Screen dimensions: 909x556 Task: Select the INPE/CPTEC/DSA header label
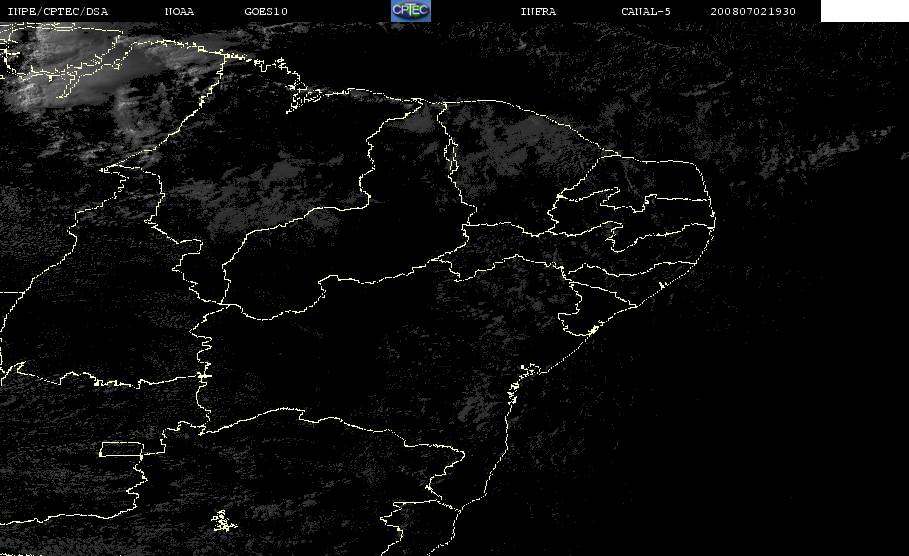click(x=57, y=11)
